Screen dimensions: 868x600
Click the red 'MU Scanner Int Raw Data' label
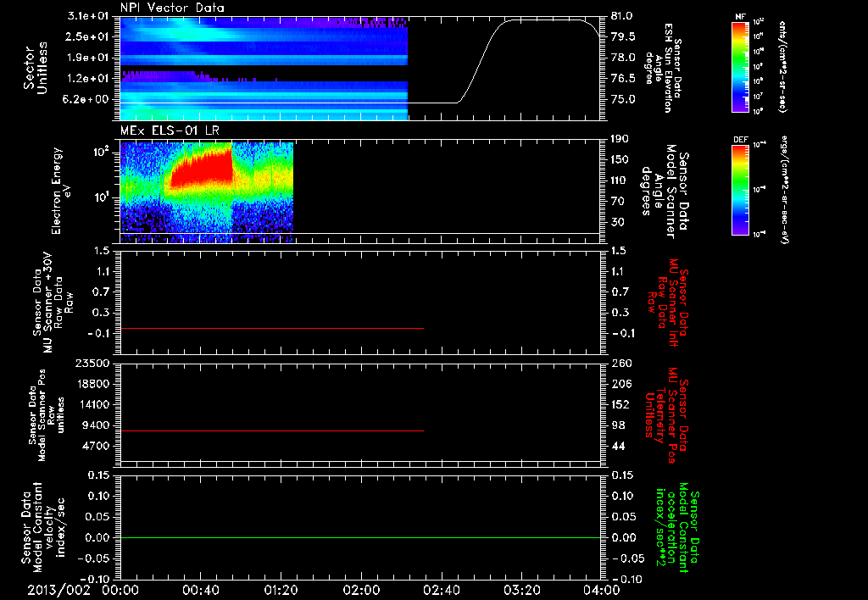click(670, 303)
